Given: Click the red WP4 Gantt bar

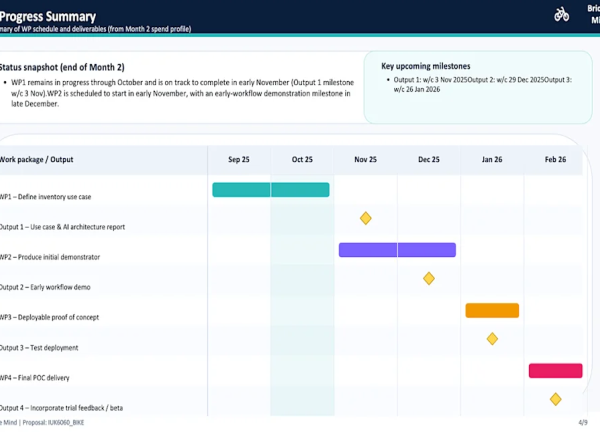Looking at the screenshot, I should pos(555,371).
